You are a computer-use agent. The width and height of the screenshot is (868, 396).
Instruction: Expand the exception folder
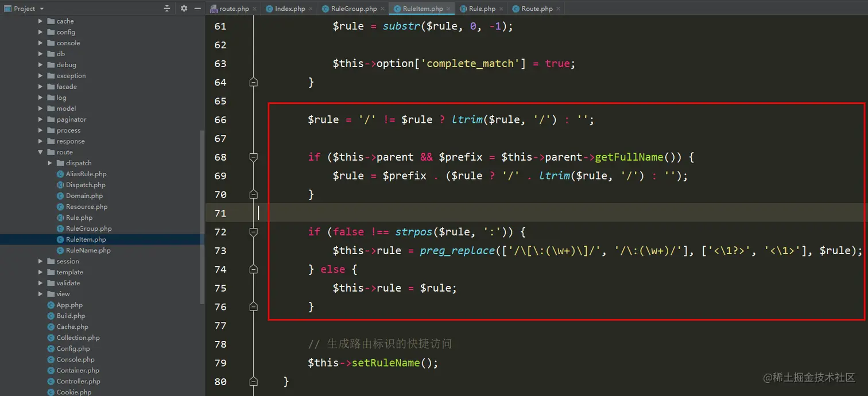coord(40,76)
